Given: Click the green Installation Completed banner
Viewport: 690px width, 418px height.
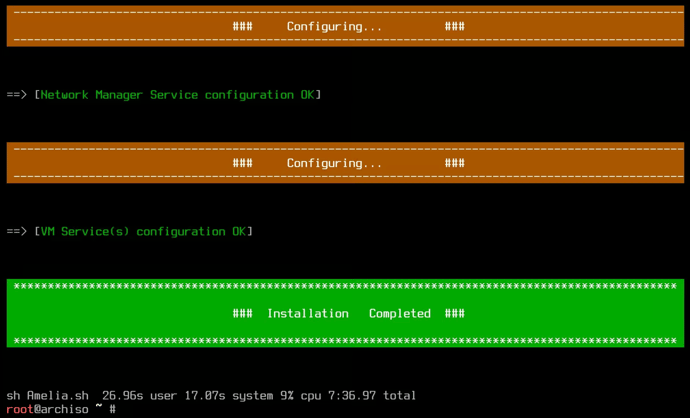Looking at the screenshot, I should coord(345,313).
